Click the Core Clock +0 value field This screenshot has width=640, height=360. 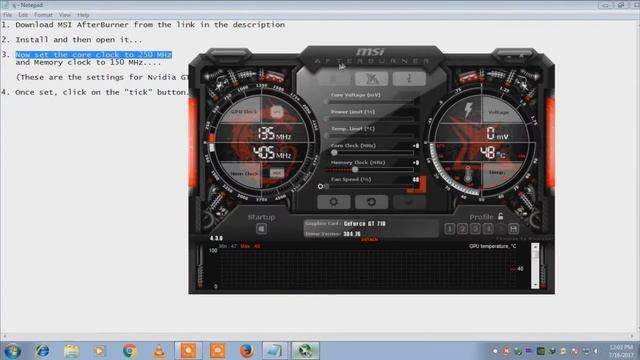click(416, 146)
